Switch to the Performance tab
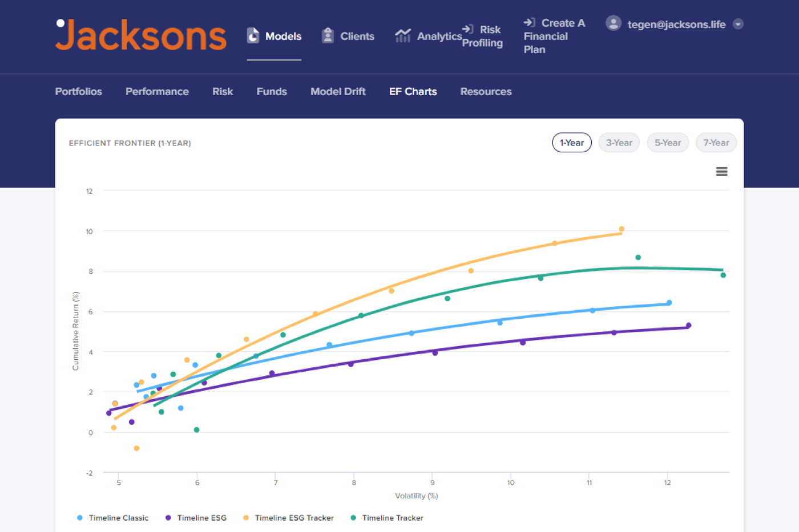This screenshot has height=532, width=799. tap(157, 91)
